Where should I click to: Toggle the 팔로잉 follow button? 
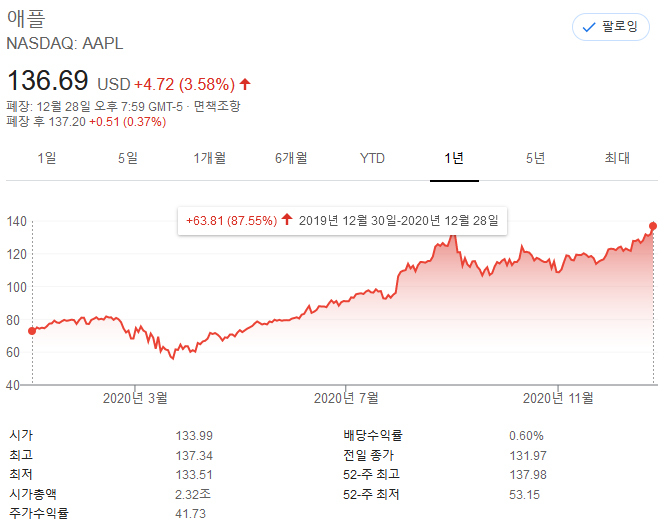[610, 27]
